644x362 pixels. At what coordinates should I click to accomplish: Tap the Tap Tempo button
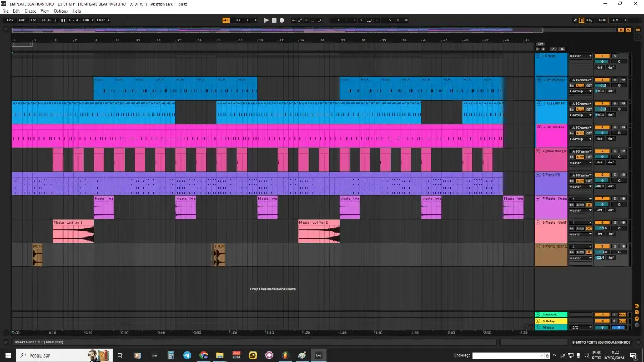point(34,20)
